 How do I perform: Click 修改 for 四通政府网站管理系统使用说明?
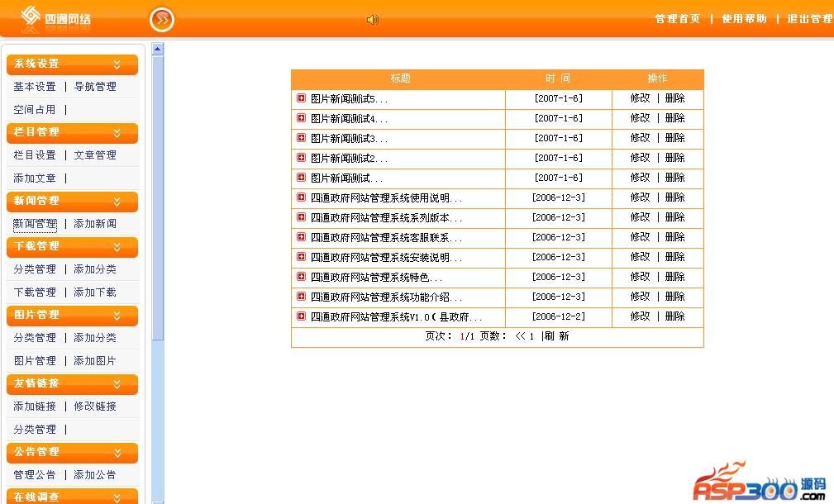(x=640, y=197)
